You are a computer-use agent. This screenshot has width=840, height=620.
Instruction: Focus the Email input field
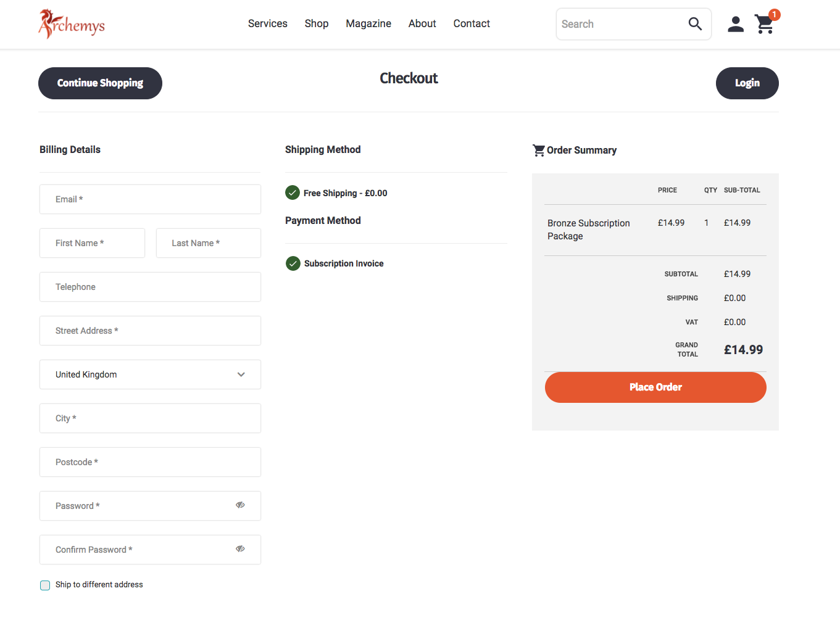[x=150, y=199]
